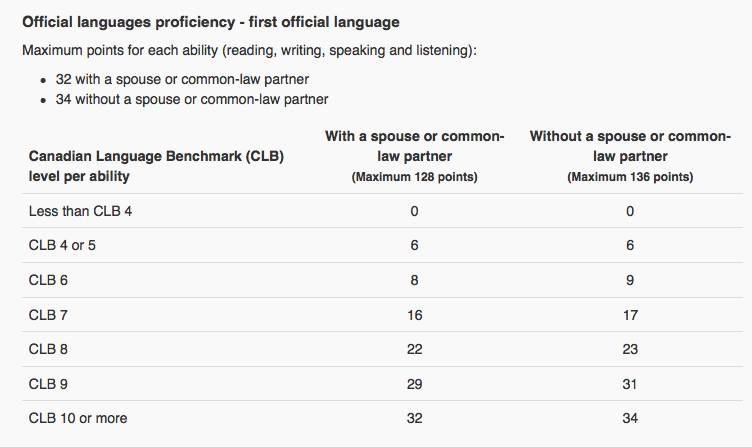The width and height of the screenshot is (752, 447).
Task: Click 'Maximum points for each ability' sentence
Action: 249,50
